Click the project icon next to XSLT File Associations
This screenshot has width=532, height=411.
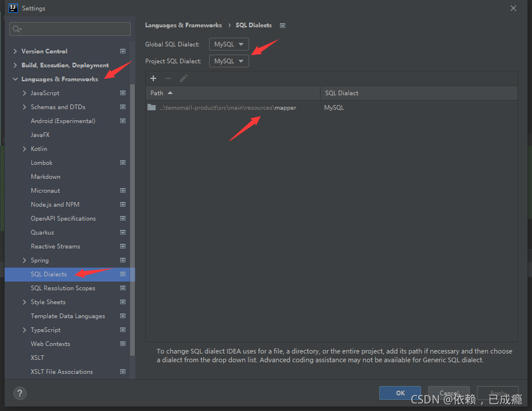pos(123,372)
